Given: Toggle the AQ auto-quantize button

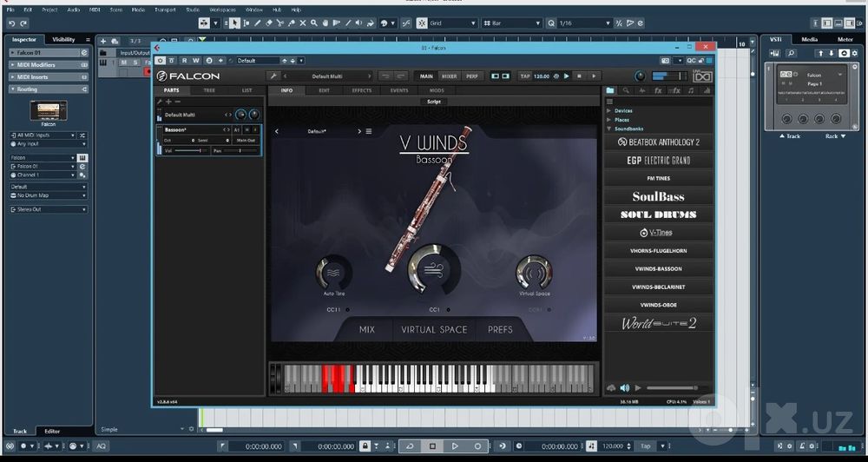Looking at the screenshot, I should [101, 446].
